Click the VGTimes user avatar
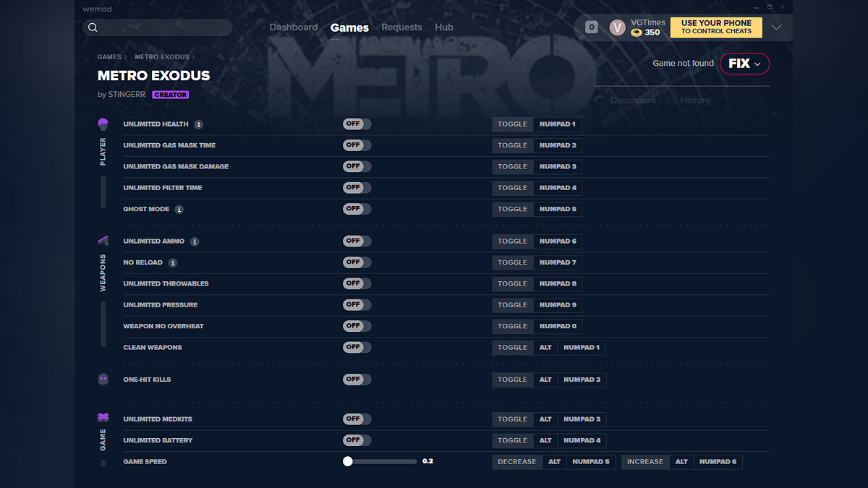Viewport: 868px width, 488px height. click(x=617, y=27)
